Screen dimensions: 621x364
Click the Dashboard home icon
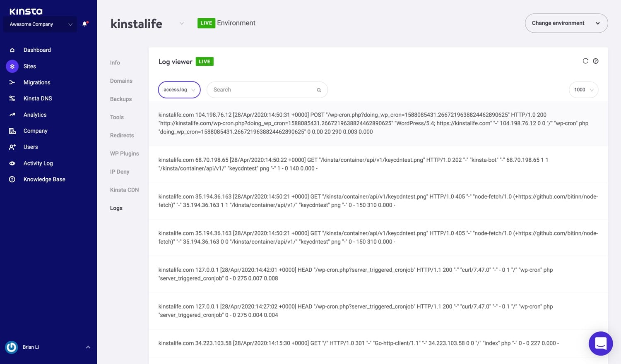click(x=12, y=50)
